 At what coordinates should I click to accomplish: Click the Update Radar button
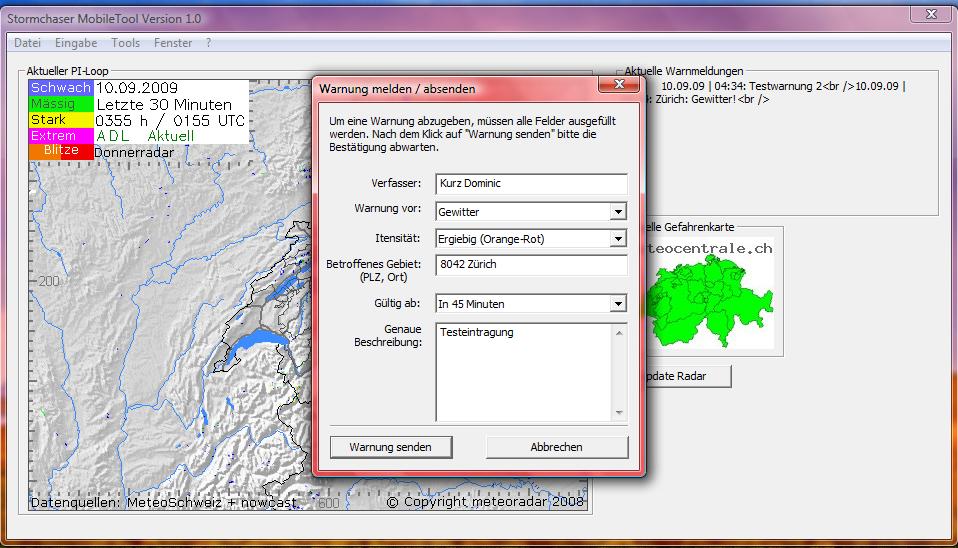pos(687,376)
